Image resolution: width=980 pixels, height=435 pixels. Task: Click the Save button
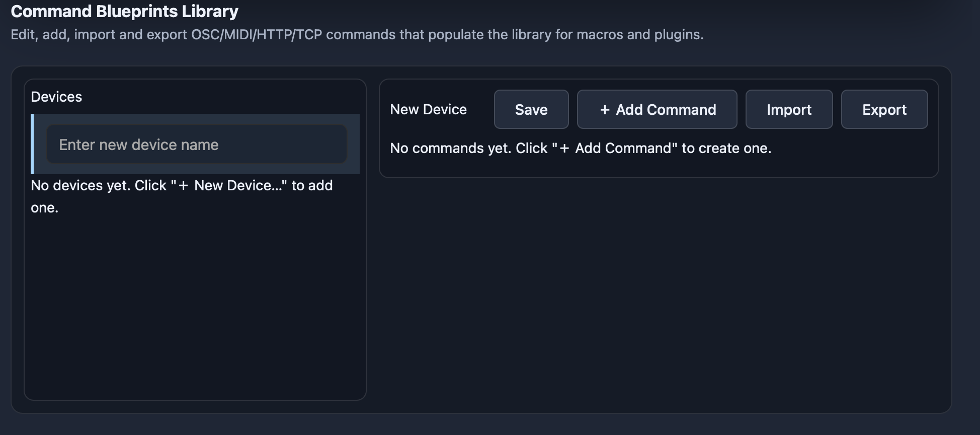(531, 109)
